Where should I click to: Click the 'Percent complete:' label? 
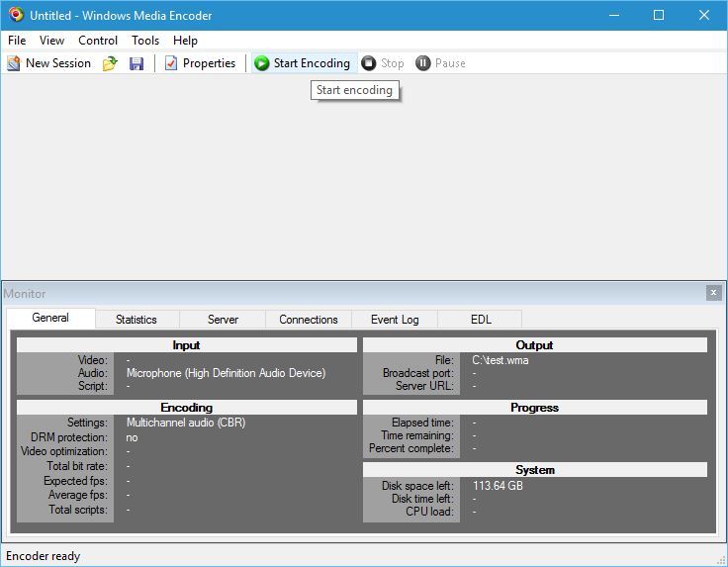411,448
